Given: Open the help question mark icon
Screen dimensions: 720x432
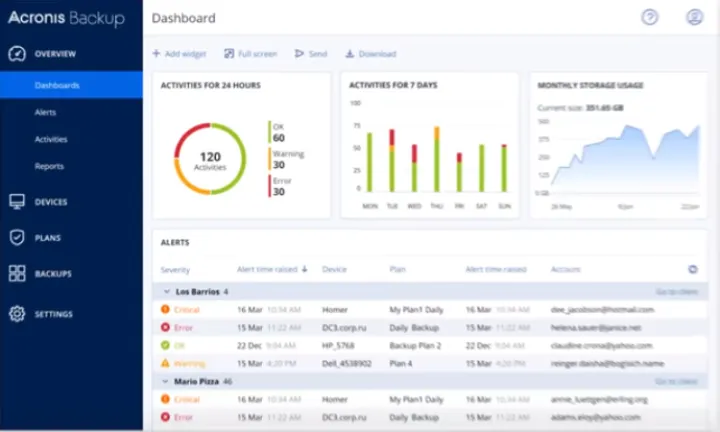Looking at the screenshot, I should coord(650,17).
